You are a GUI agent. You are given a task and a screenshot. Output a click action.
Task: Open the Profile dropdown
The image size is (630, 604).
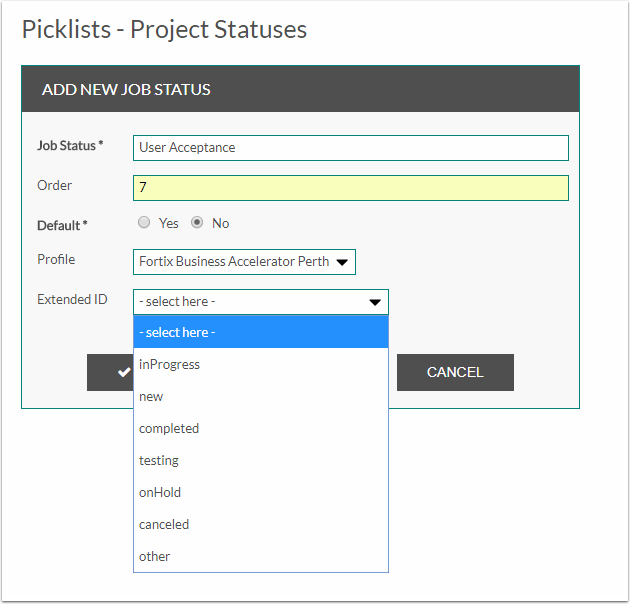click(244, 262)
